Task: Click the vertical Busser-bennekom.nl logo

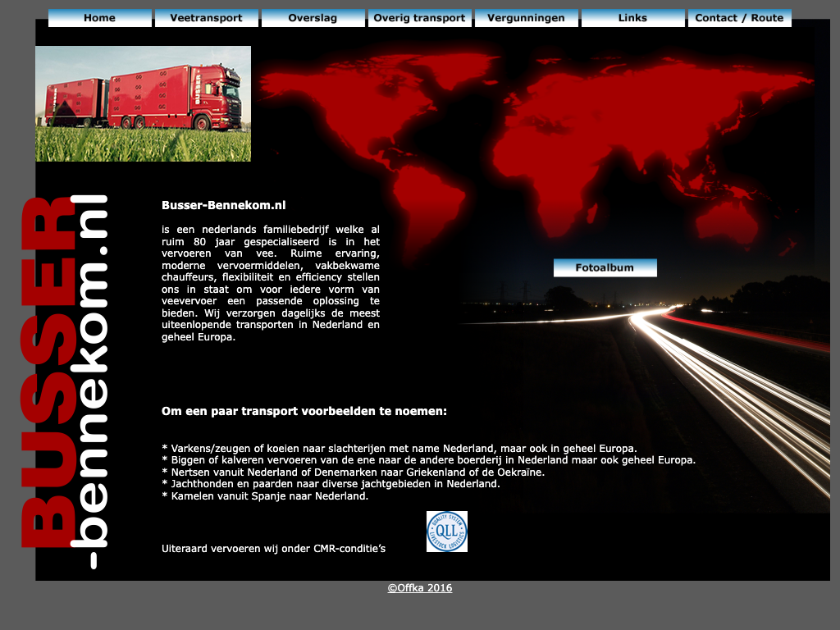Action: (65, 381)
